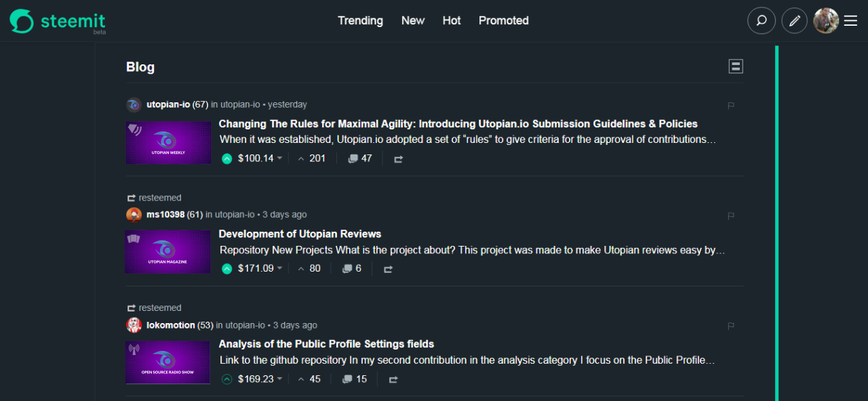
Task: Flag the lokomotion post
Action: click(731, 326)
